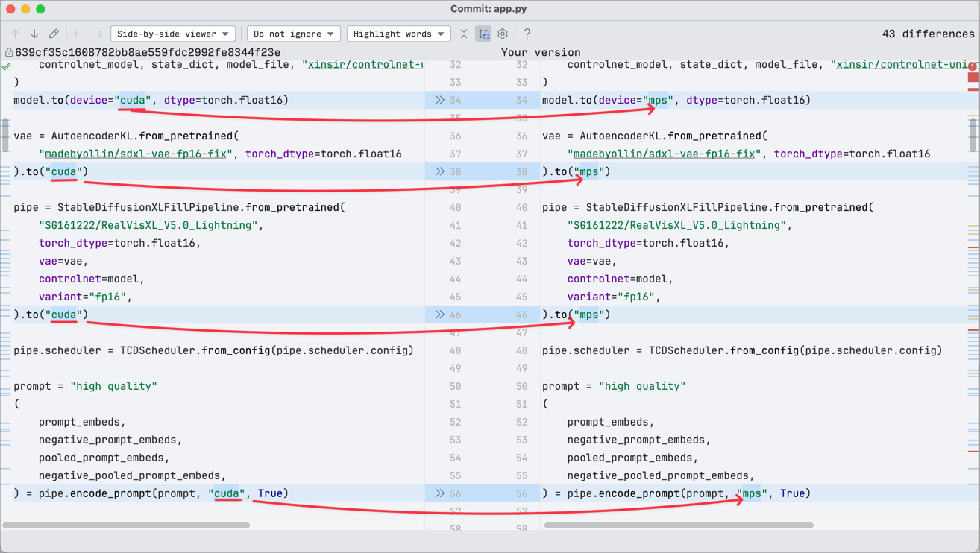The image size is (980, 553).
Task: Click the 43 differences counter
Action: tap(928, 34)
